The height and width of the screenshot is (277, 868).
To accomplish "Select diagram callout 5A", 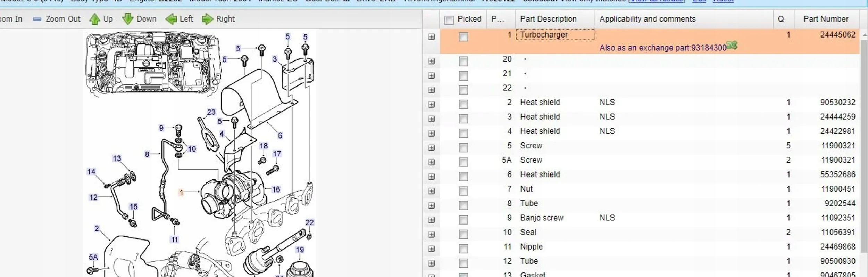I will 93,257.
